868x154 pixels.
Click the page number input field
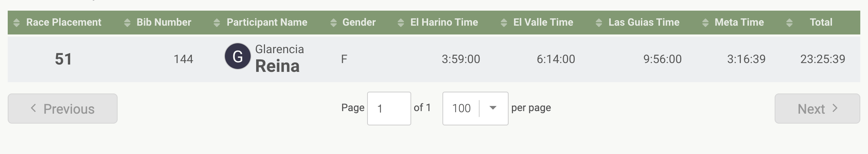pyautogui.click(x=389, y=108)
